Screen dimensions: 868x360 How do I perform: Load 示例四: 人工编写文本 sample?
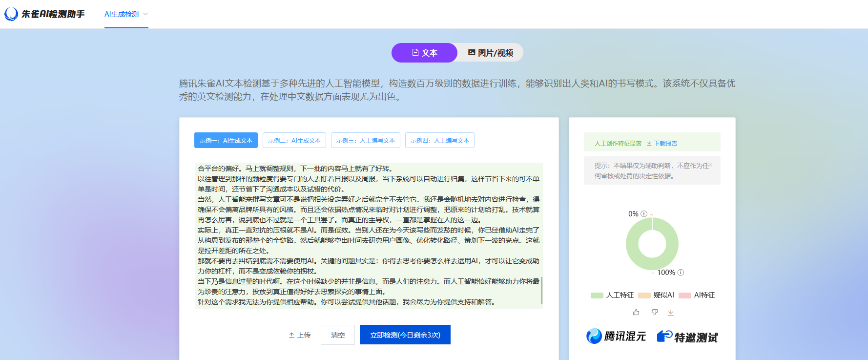click(439, 141)
